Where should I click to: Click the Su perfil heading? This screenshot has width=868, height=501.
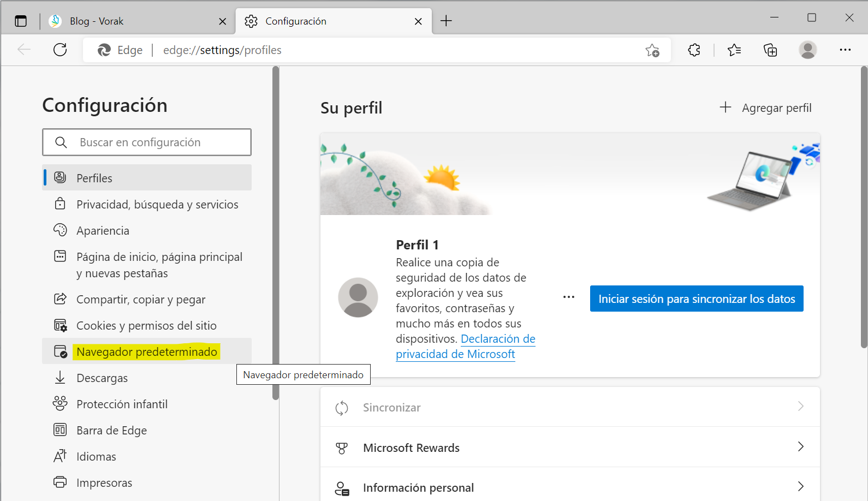click(x=351, y=108)
